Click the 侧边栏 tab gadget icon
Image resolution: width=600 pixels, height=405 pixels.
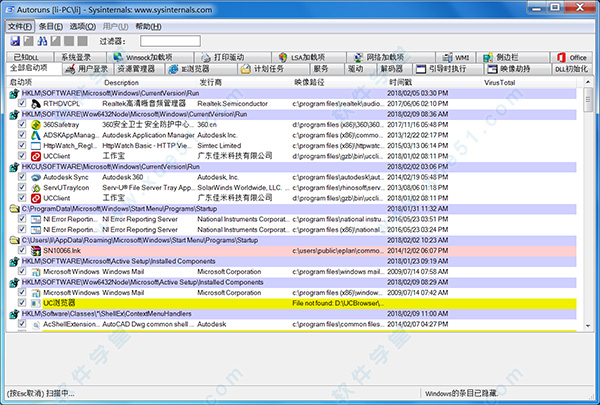click(488, 57)
